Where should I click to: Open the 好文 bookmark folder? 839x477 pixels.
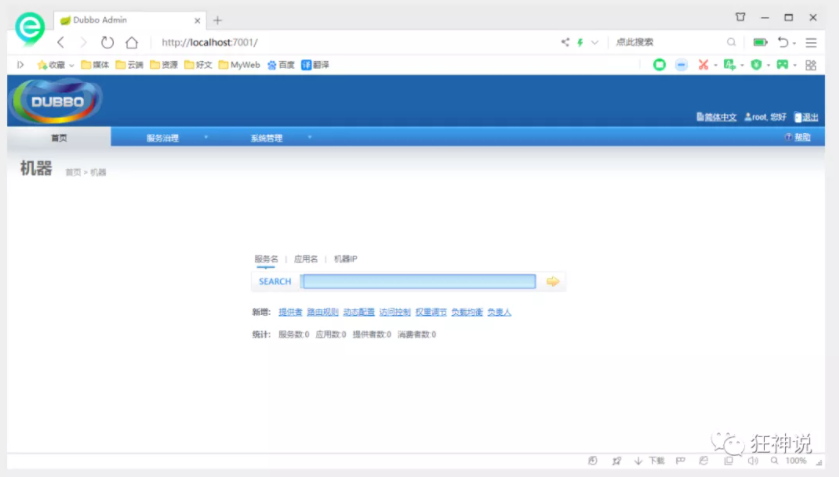[x=198, y=65]
